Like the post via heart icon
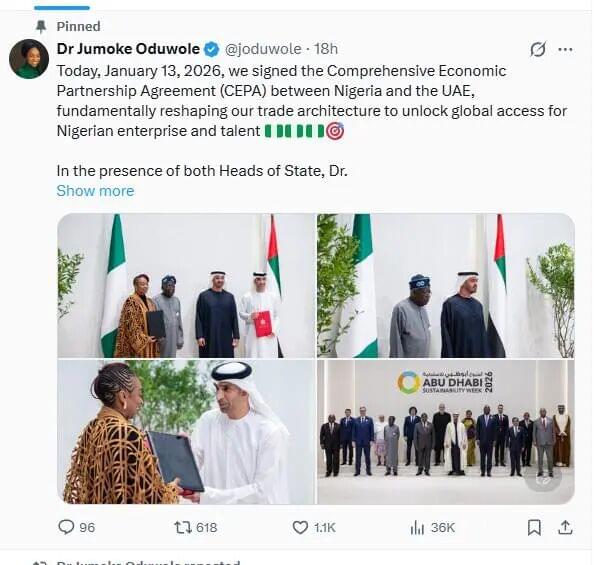 (x=300, y=527)
